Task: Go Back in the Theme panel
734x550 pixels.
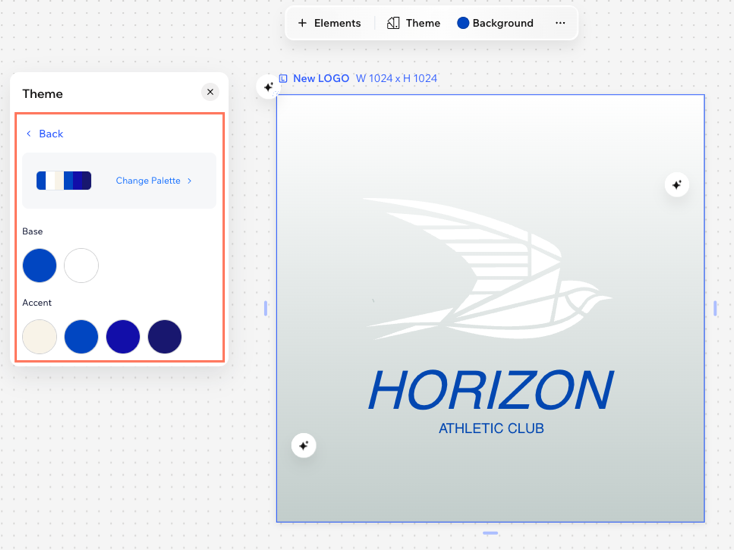Action: pos(44,134)
